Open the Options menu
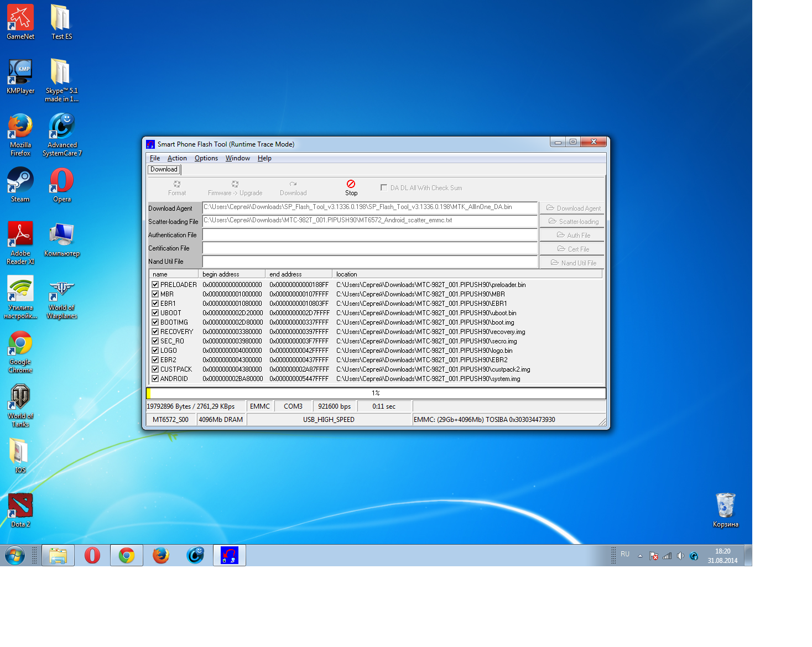This screenshot has width=812, height=647. (x=206, y=158)
